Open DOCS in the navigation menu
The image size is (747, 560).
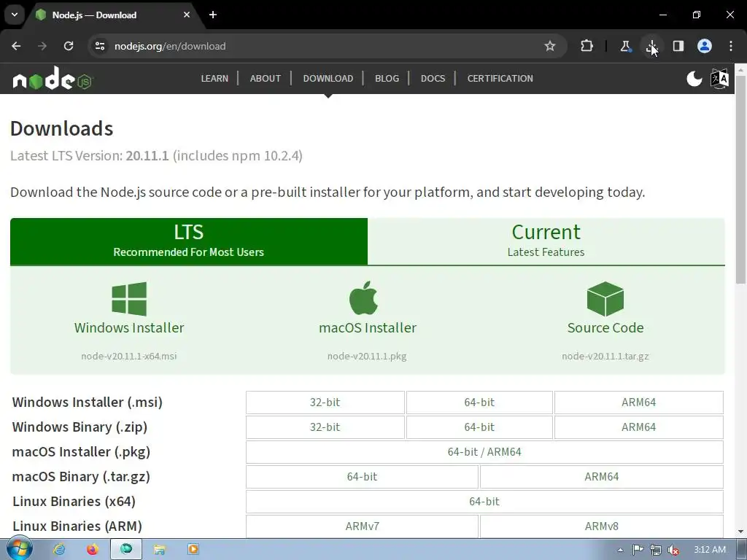click(x=433, y=79)
